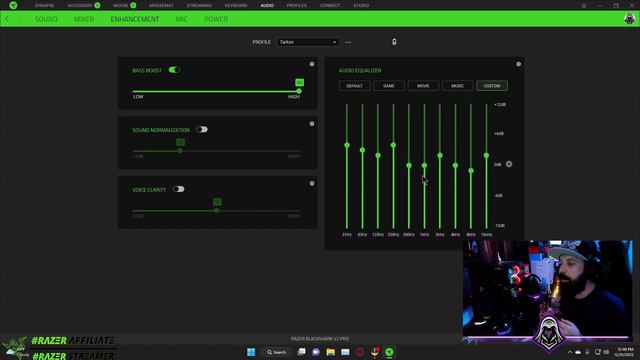Screen dimensions: 640x360
Task: Open the chat app icon in the taskbar
Action: [x=316, y=352]
